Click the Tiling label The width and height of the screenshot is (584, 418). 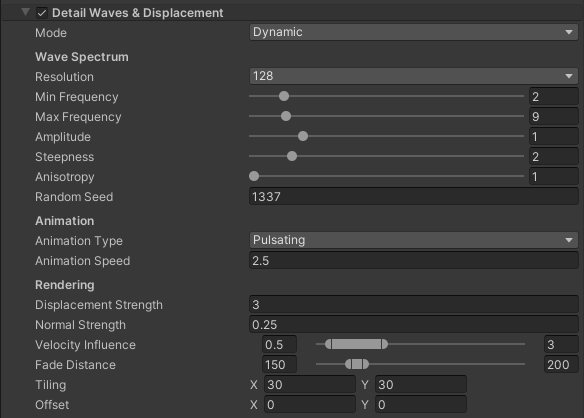(51, 385)
